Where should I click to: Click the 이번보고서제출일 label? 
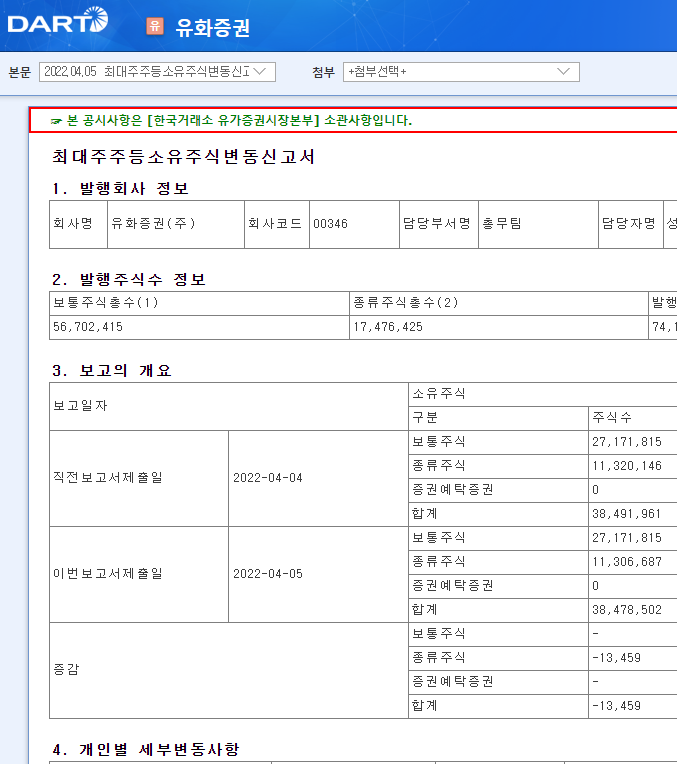[108, 573]
